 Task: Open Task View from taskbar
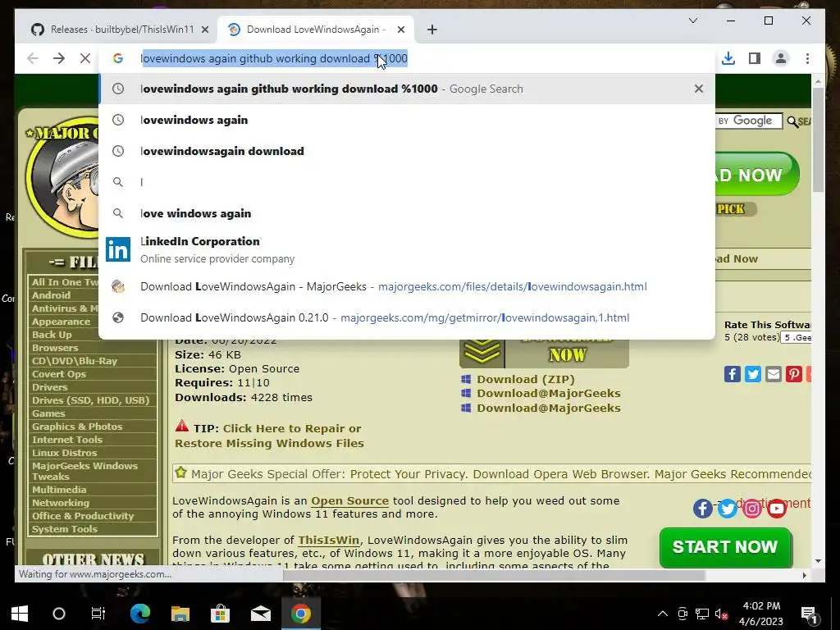(98, 614)
